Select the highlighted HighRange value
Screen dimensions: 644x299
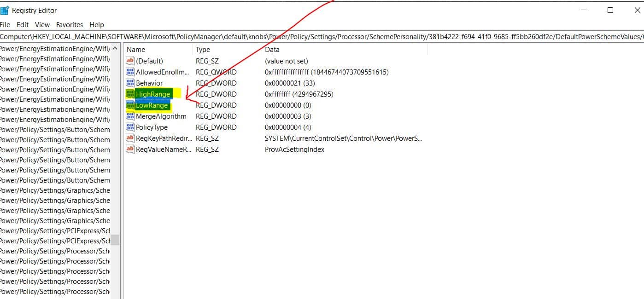153,94
